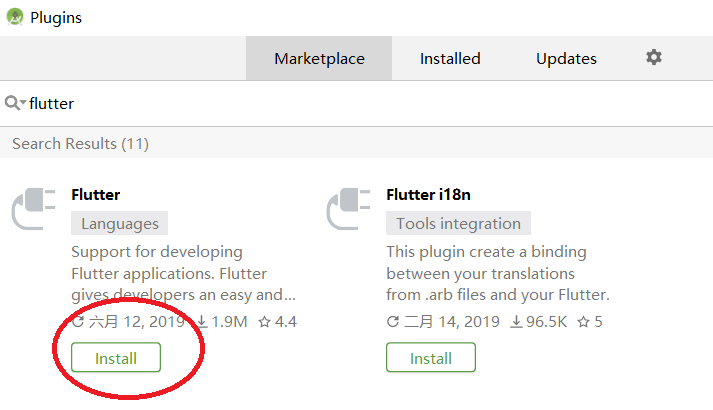Install the Flutter i18n plugin
The height and width of the screenshot is (410, 713).
tap(431, 358)
